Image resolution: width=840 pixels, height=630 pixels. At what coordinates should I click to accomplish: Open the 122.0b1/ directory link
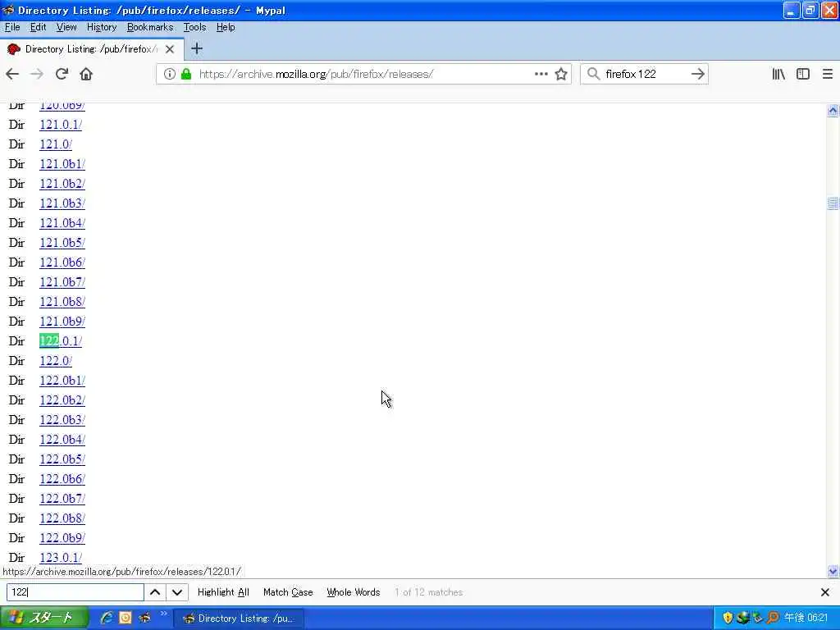click(62, 381)
